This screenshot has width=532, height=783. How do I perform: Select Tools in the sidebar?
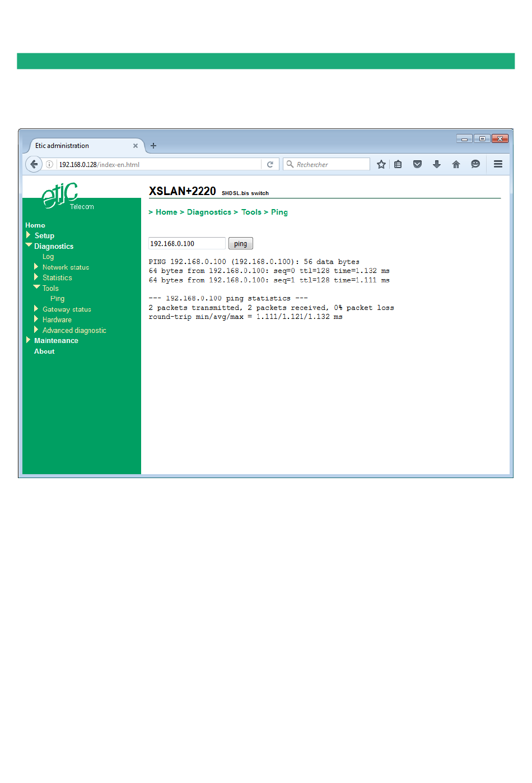click(x=50, y=288)
